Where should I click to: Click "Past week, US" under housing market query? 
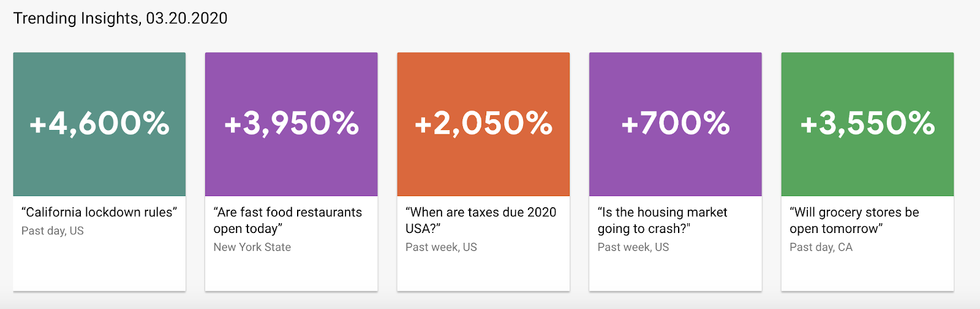click(633, 247)
